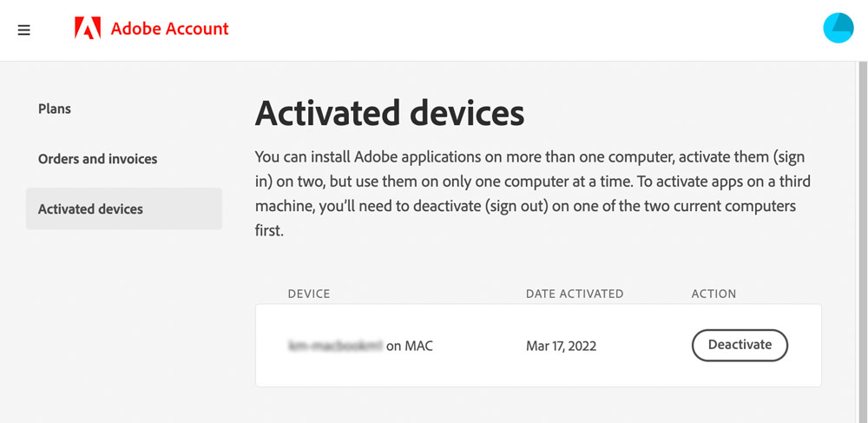Open Orders and invoices in the sidebar

pos(97,159)
